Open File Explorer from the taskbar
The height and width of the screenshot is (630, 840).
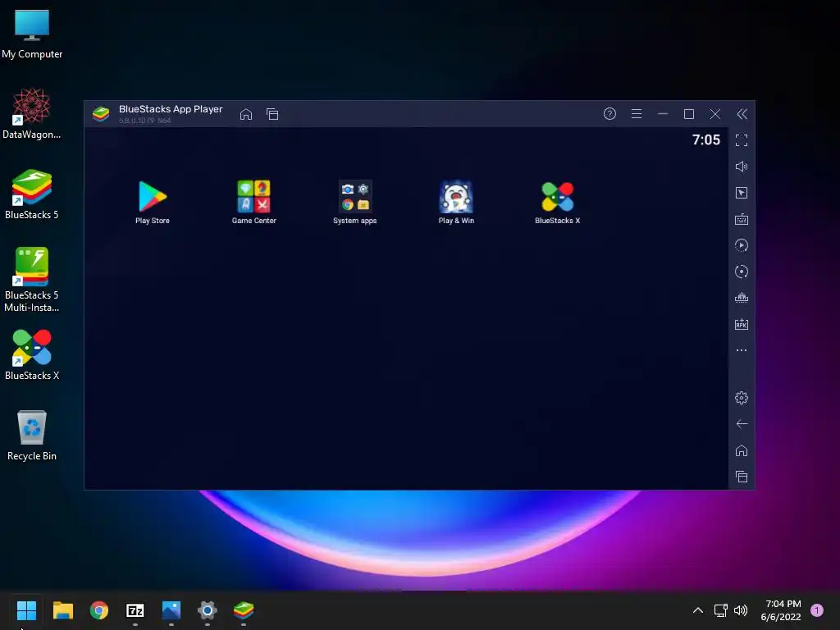(x=62, y=610)
